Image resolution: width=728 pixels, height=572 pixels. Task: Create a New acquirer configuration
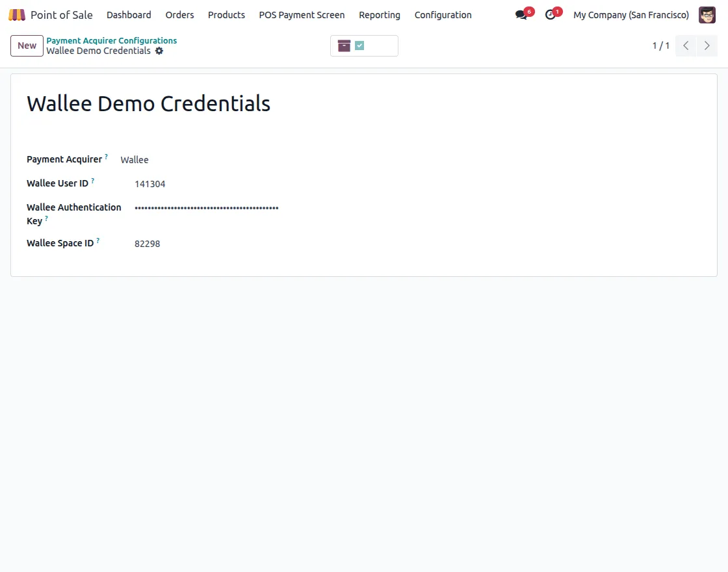(27, 45)
